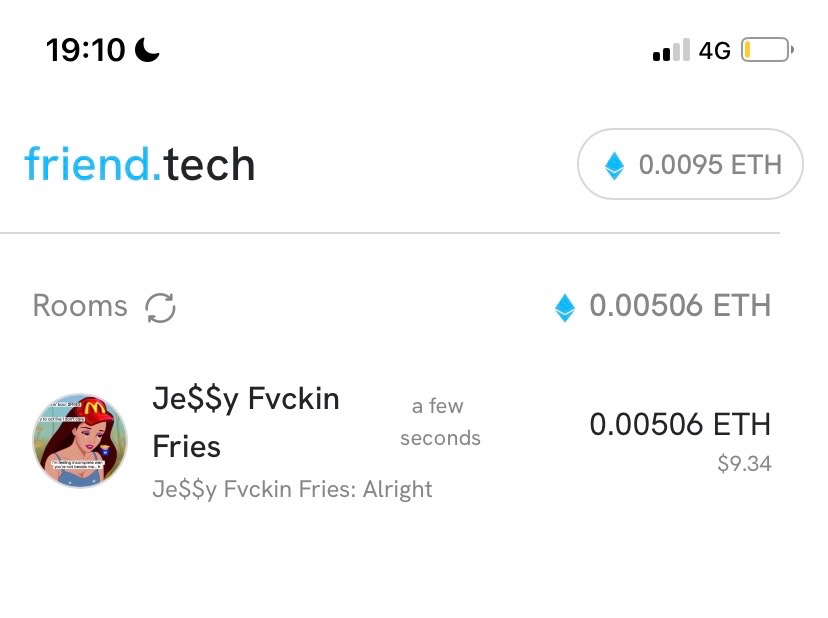Tap the word 'Fries' in room title

coord(186,447)
